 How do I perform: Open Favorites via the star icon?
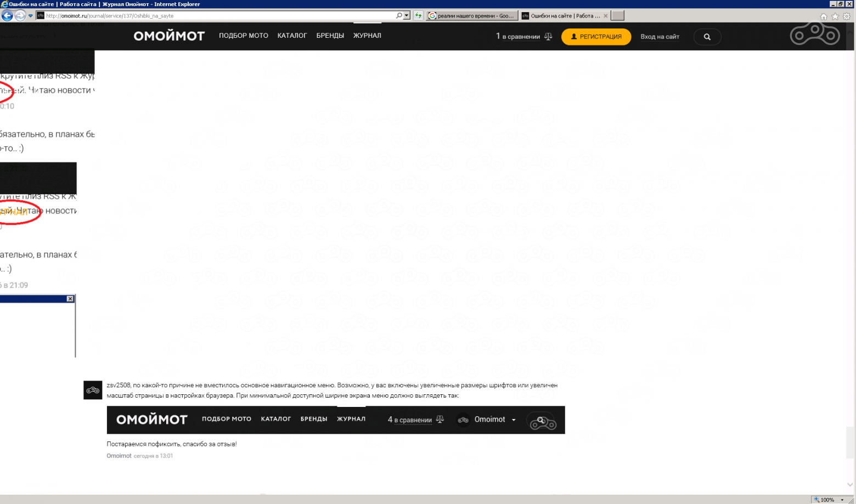(x=835, y=16)
